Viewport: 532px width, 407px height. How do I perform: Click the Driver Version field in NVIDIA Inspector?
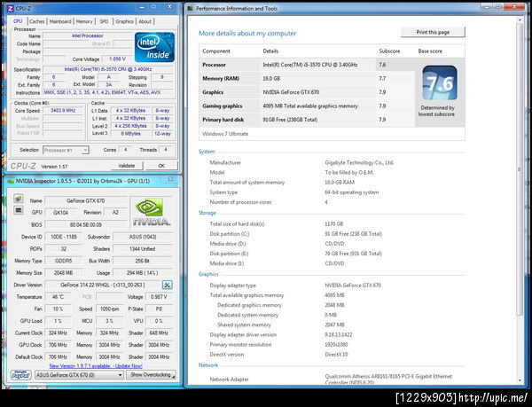click(x=103, y=285)
